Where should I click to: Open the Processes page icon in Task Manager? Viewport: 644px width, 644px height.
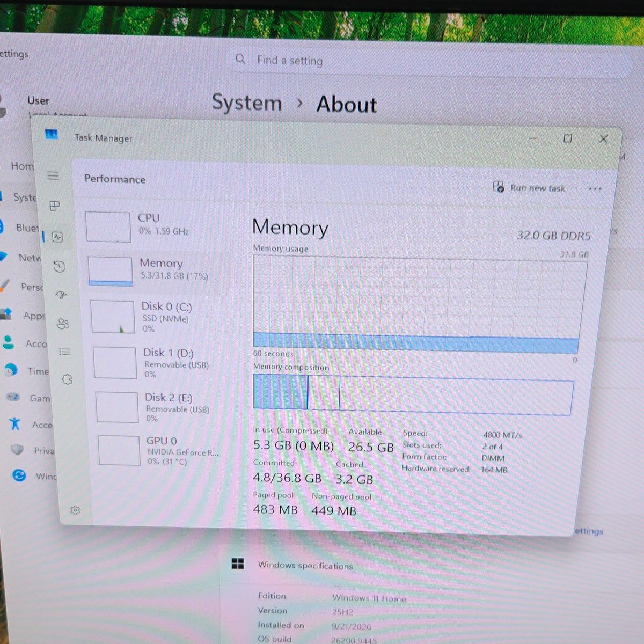(x=55, y=206)
